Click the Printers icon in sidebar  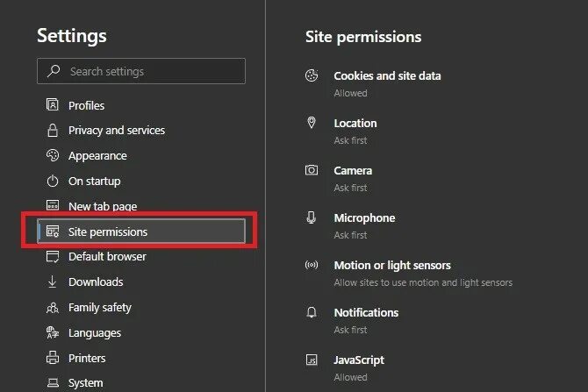tap(52, 359)
